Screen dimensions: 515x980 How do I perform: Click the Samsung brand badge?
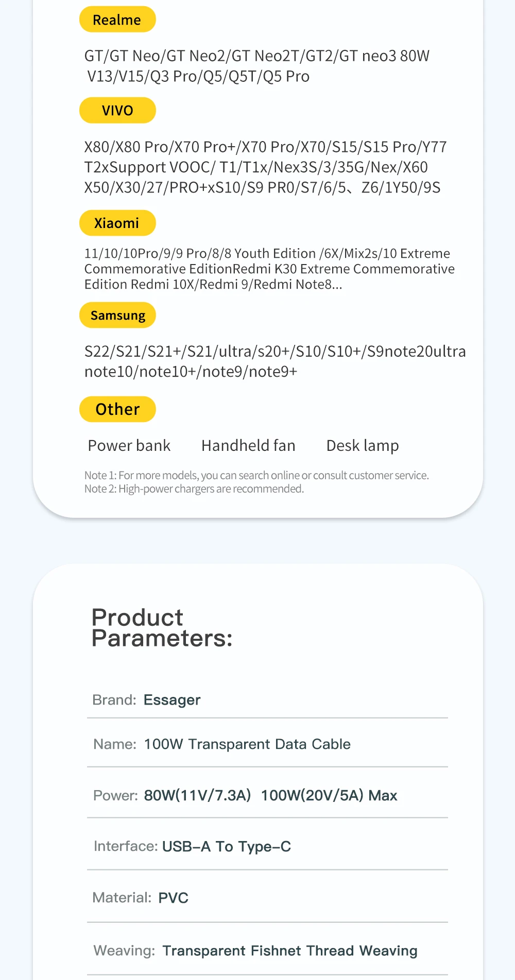[117, 316]
